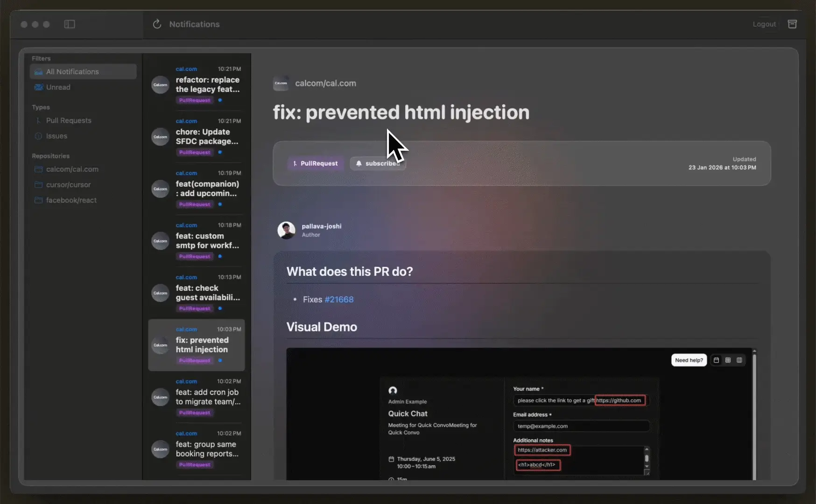This screenshot has width=816, height=504.
Task: Click the facebook/react repository folder icon
Action: tap(38, 200)
